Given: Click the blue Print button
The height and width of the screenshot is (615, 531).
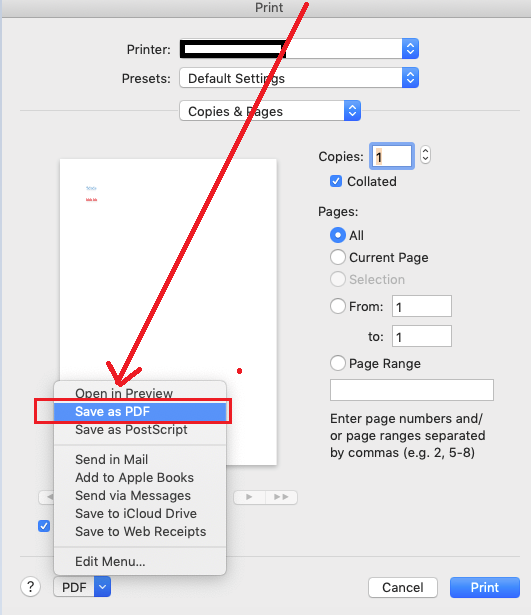Looking at the screenshot, I should tap(485, 587).
